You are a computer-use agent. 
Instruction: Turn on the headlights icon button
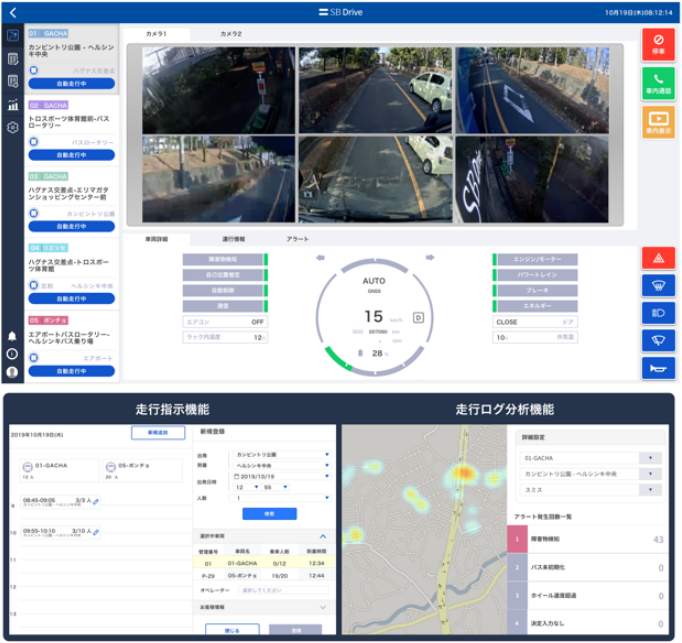(658, 313)
